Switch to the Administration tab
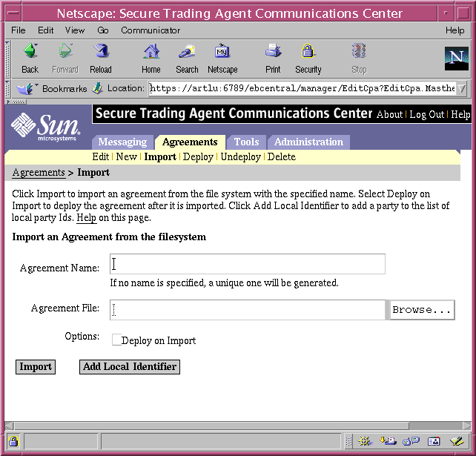 click(308, 142)
